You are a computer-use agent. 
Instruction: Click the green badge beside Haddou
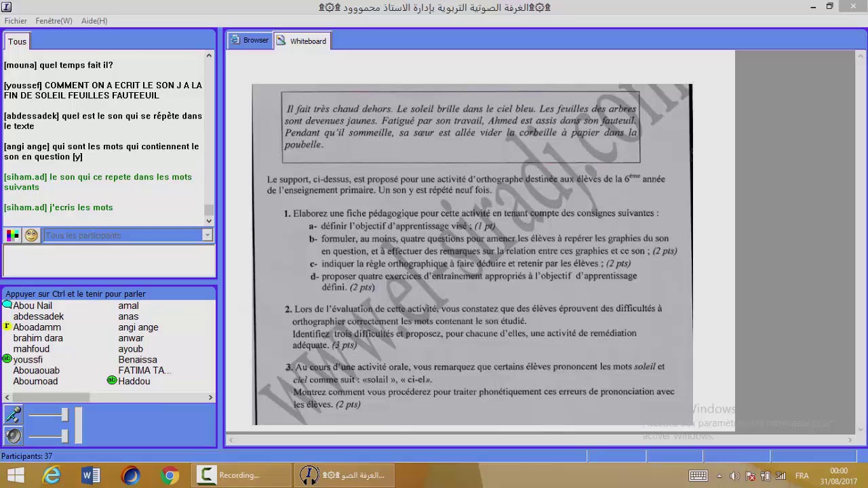(112, 381)
